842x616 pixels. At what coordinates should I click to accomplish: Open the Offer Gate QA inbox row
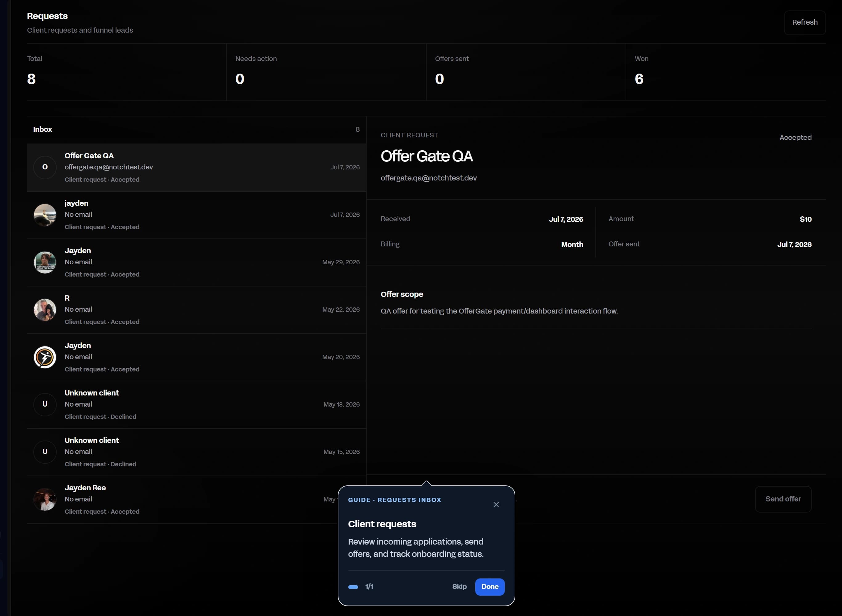pos(196,168)
